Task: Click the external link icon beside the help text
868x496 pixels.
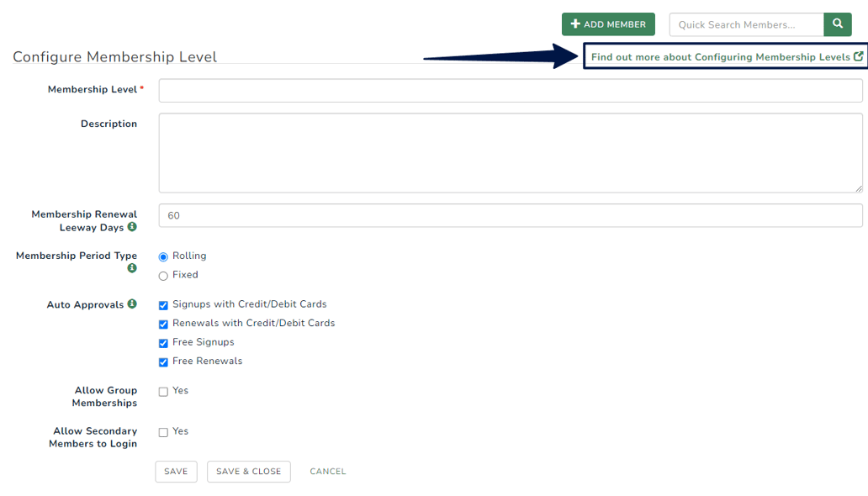Action: (859, 56)
